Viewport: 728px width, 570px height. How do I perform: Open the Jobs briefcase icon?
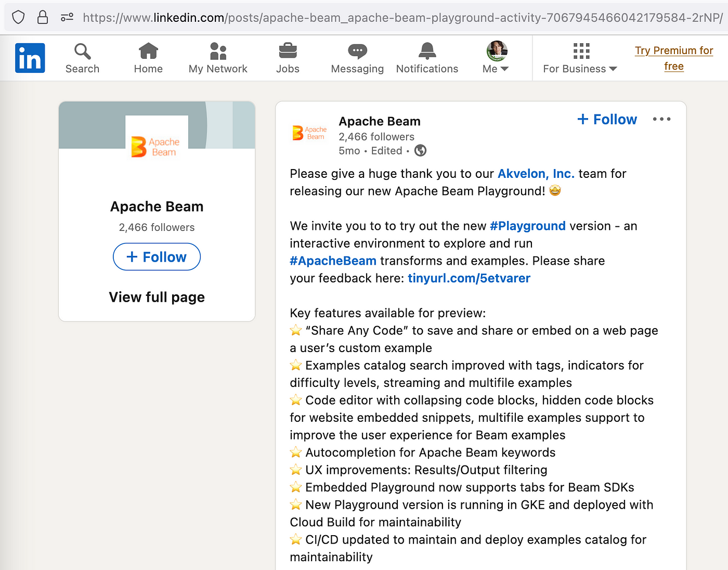tap(288, 51)
